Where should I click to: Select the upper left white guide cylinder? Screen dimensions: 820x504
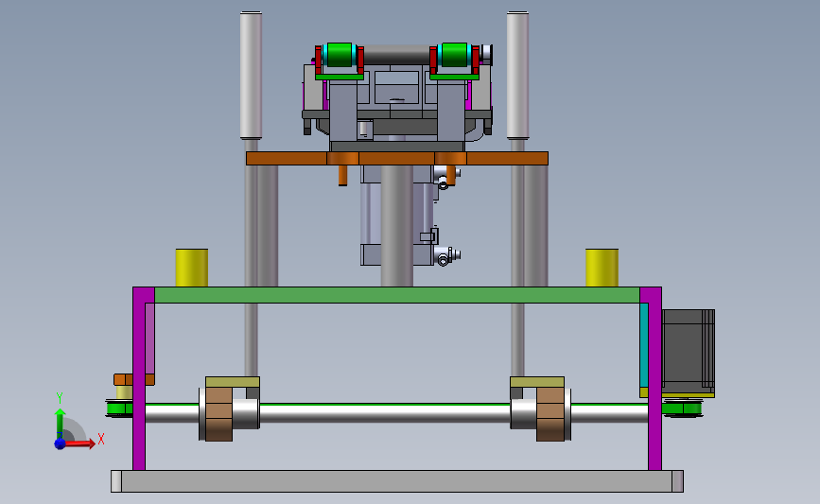tap(251, 76)
